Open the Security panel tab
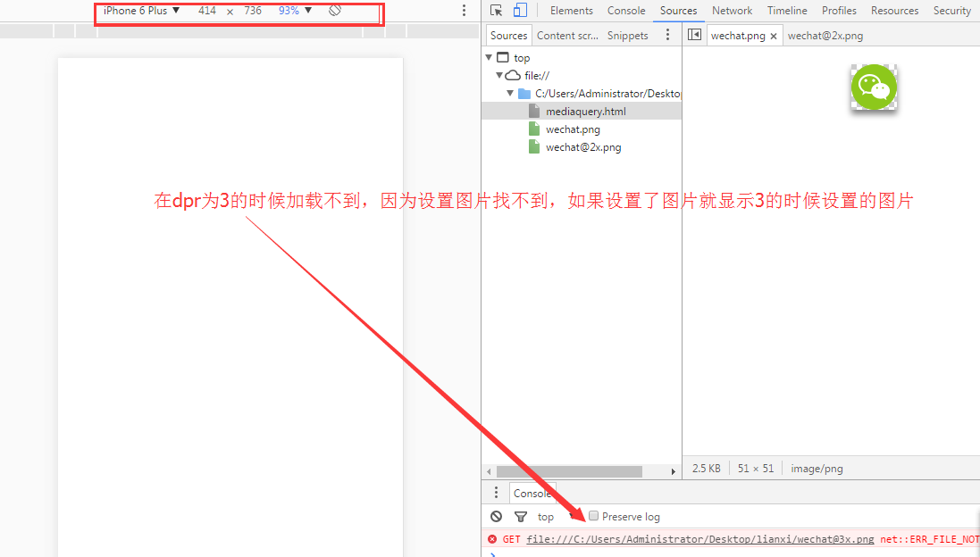This screenshot has height=557, width=980. click(x=952, y=11)
